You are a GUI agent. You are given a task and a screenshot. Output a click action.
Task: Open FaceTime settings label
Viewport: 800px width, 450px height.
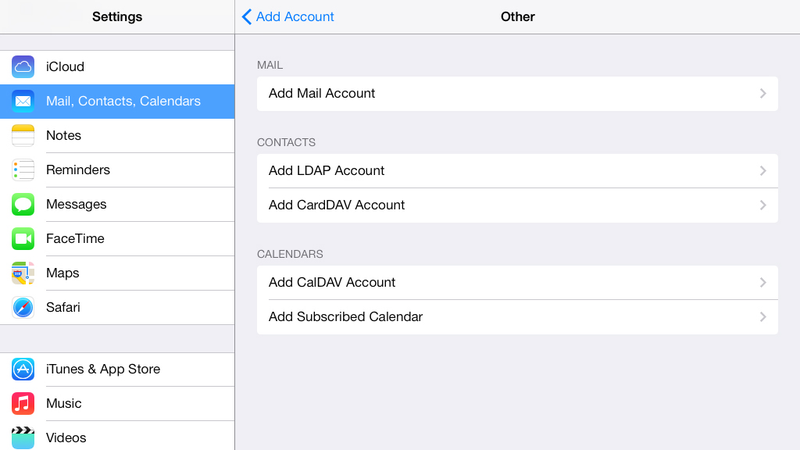tap(75, 239)
